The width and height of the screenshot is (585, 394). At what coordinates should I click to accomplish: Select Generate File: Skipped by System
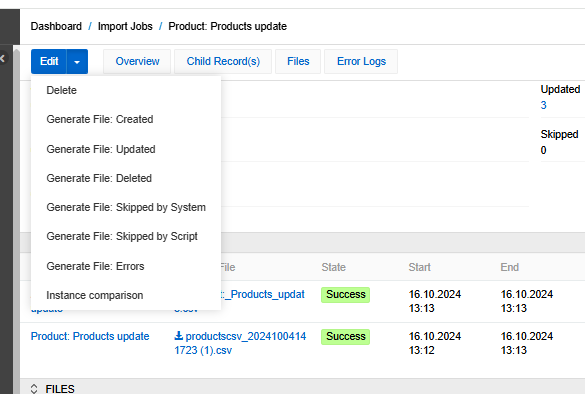(126, 207)
